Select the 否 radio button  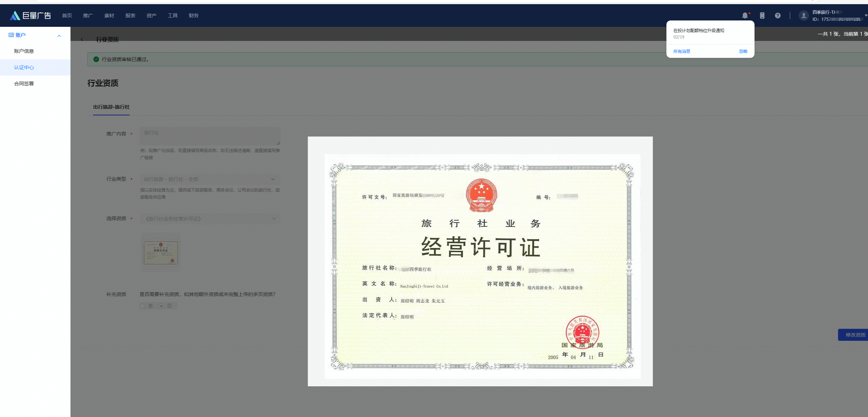tap(161, 306)
